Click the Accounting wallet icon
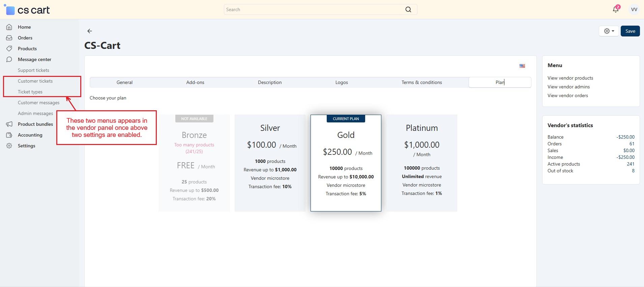Image resolution: width=644 pixels, height=287 pixels. 9,135
